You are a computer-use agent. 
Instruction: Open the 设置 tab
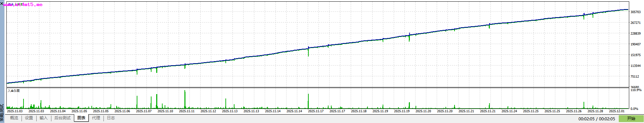pyautogui.click(x=29, y=118)
